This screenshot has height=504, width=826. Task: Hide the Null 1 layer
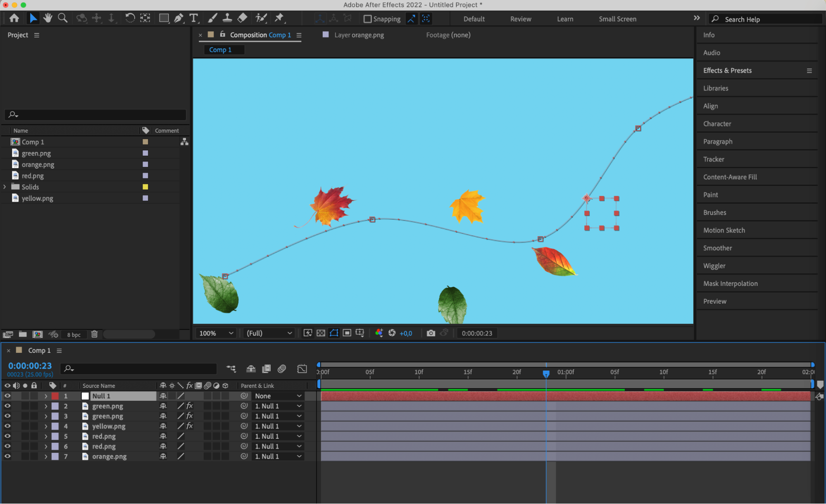pyautogui.click(x=7, y=396)
